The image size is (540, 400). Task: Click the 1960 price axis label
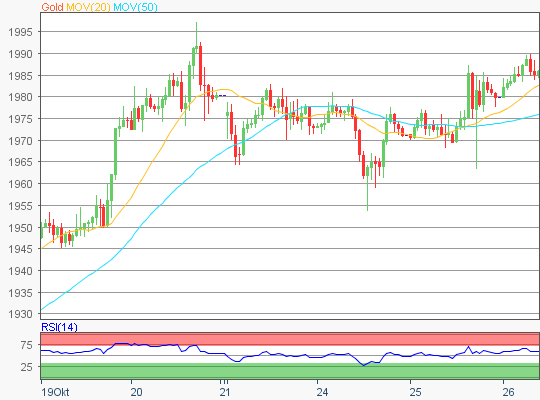point(20,184)
